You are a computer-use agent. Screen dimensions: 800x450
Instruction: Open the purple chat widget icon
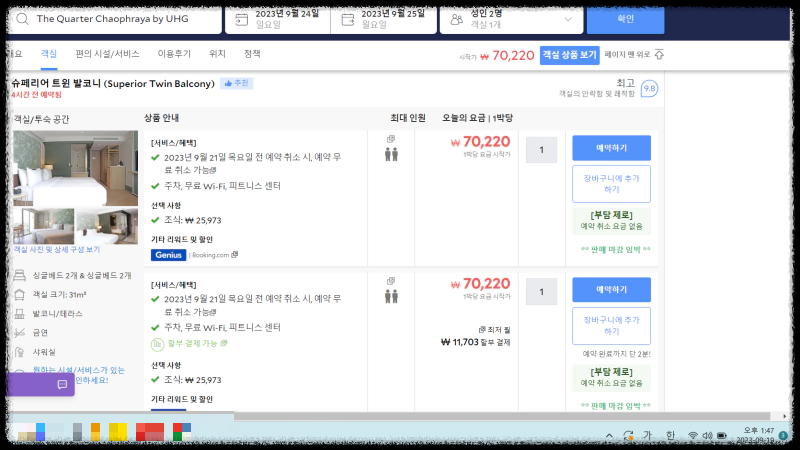pyautogui.click(x=62, y=385)
